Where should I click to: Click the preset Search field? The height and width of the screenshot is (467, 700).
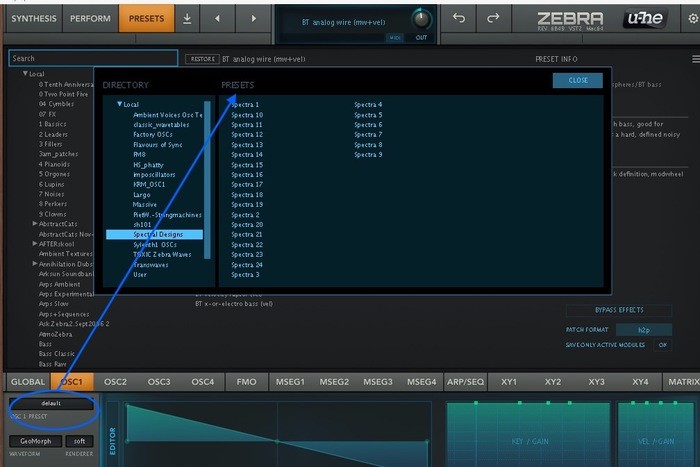point(93,58)
